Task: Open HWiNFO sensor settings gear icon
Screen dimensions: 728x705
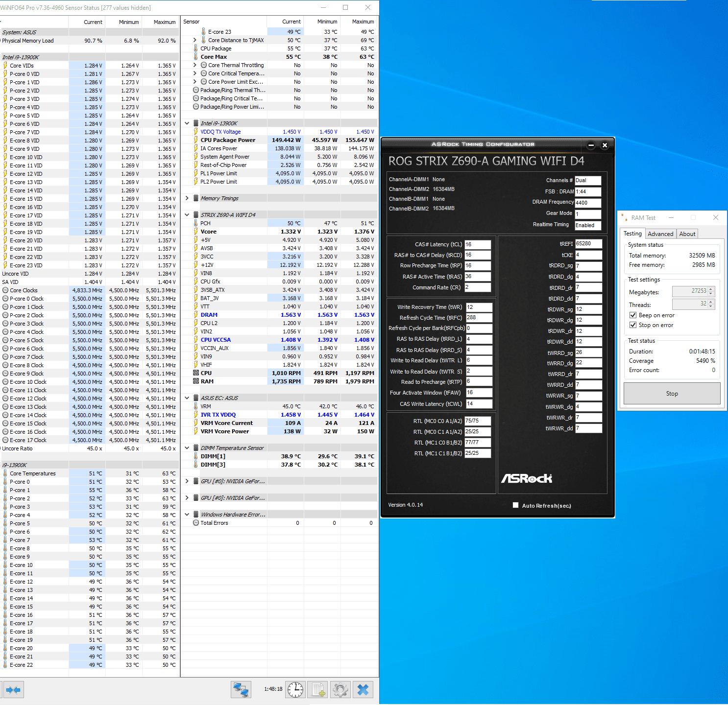Action: click(x=340, y=690)
